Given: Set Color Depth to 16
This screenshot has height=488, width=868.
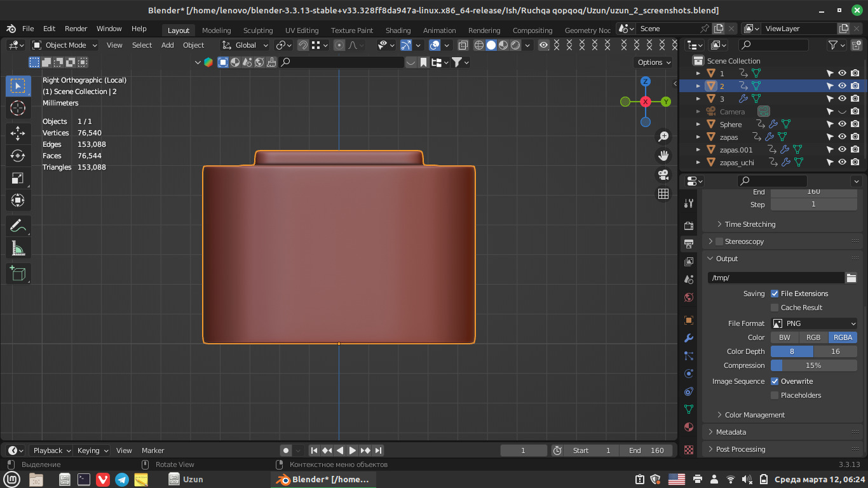Looking at the screenshot, I should click(836, 351).
